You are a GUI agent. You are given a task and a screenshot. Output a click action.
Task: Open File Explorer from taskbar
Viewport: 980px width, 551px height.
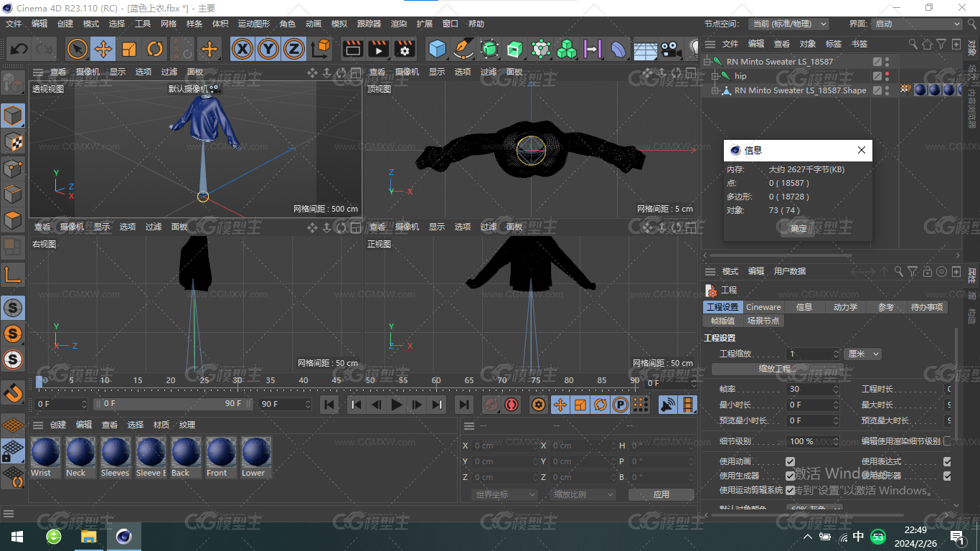(88, 537)
